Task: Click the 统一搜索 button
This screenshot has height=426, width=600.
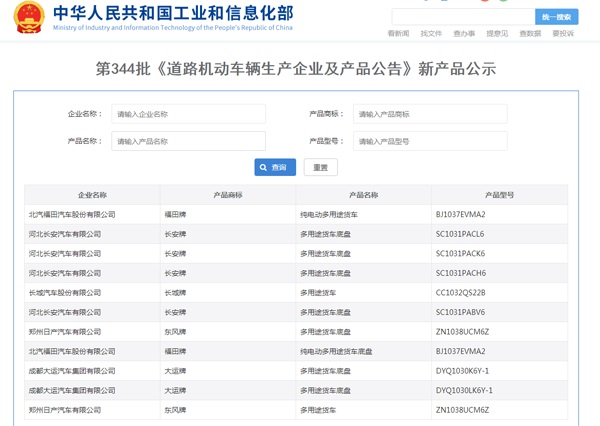Action: coord(559,17)
